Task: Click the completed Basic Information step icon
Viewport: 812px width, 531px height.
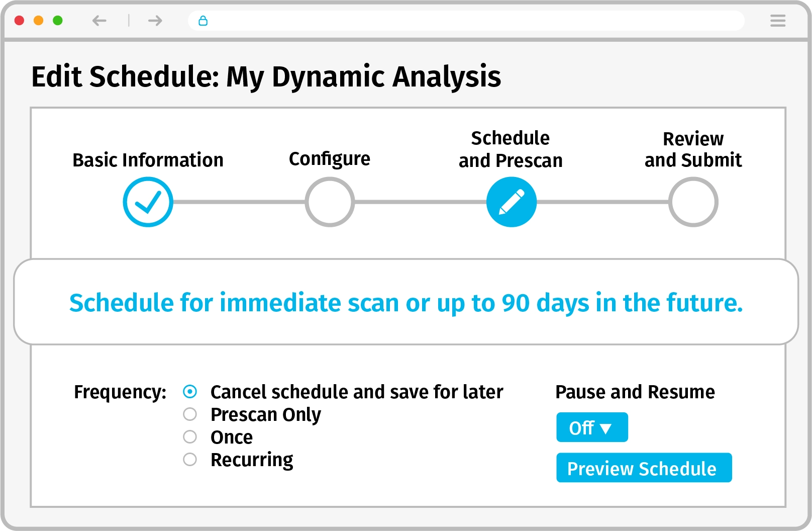Action: [148, 202]
